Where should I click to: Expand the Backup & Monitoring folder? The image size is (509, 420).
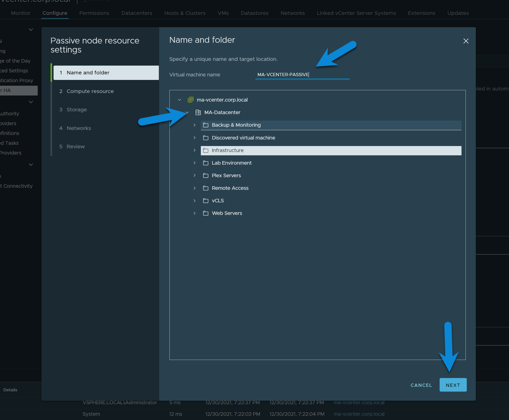[x=195, y=125]
